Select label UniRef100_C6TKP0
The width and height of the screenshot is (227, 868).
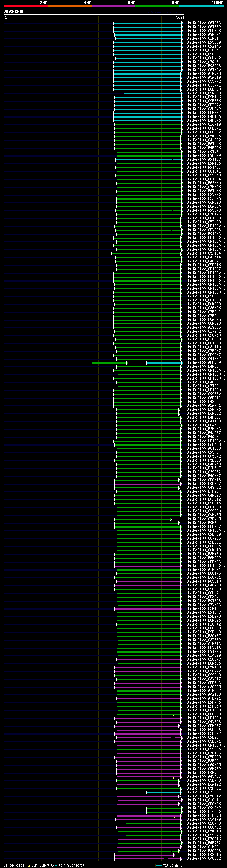[204, 70]
